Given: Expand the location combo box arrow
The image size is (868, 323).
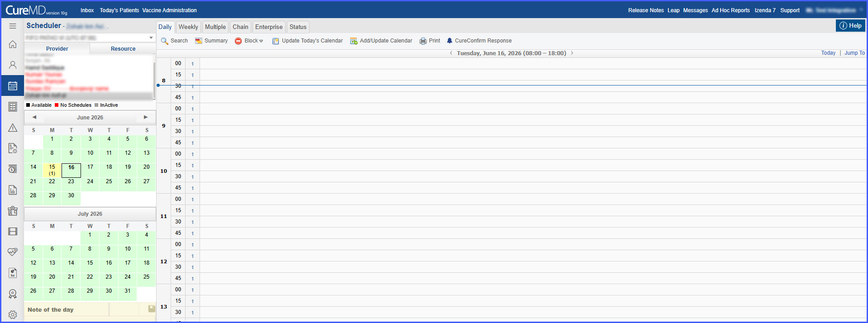Looking at the screenshot, I should click(x=151, y=38).
